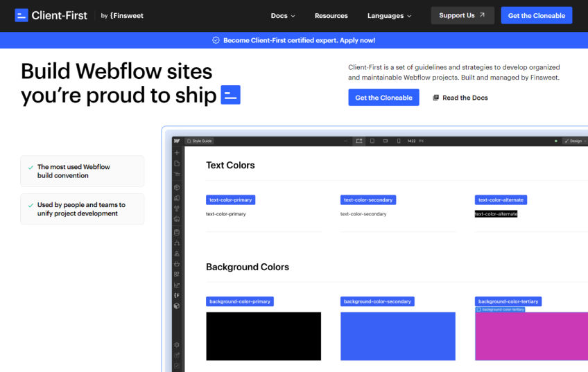Click the three-dots more breakpoints icon
Image resolution: width=588 pixels, height=372 pixels.
345,141
